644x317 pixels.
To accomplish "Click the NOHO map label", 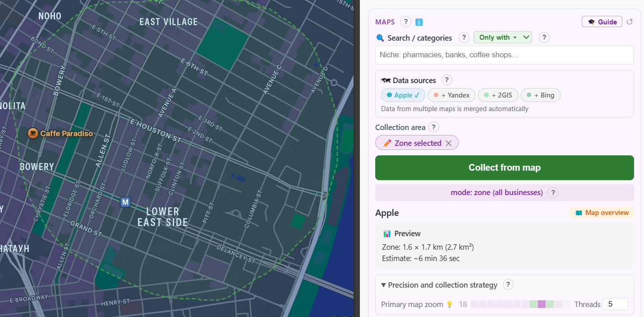I will tap(50, 16).
